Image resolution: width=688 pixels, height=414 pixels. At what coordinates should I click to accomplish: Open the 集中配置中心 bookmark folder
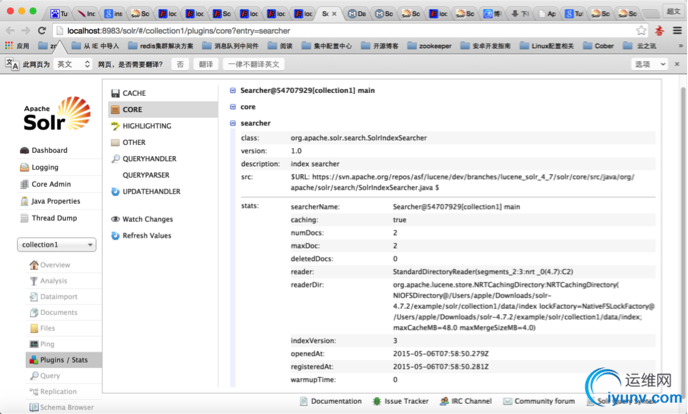(327, 46)
